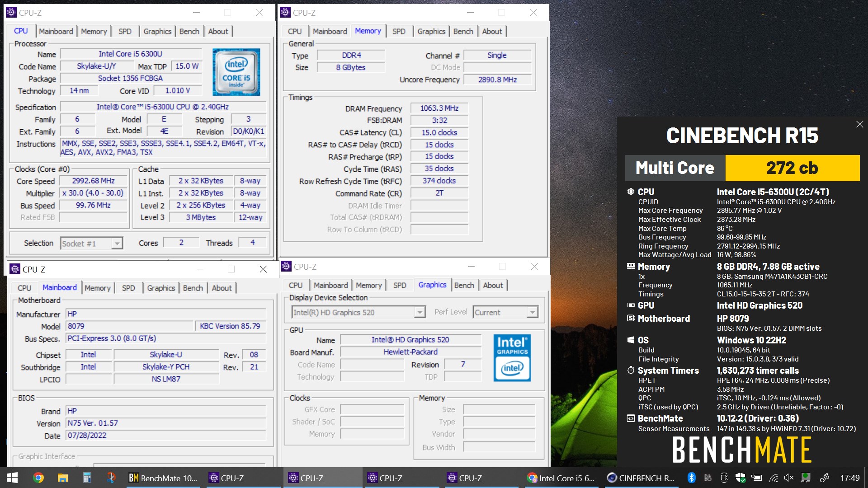Click the KBC Version 85.79 field
This screenshot has width=868, height=488.
[230, 326]
